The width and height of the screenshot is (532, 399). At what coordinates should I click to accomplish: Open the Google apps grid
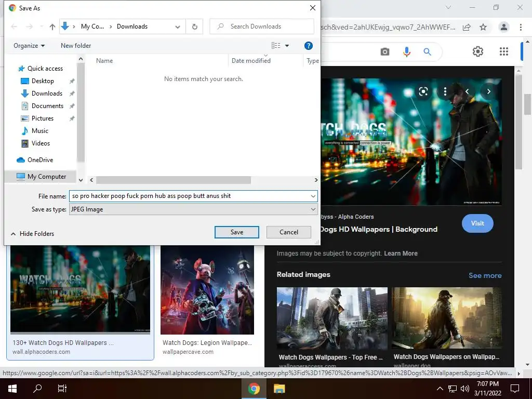coord(504,51)
